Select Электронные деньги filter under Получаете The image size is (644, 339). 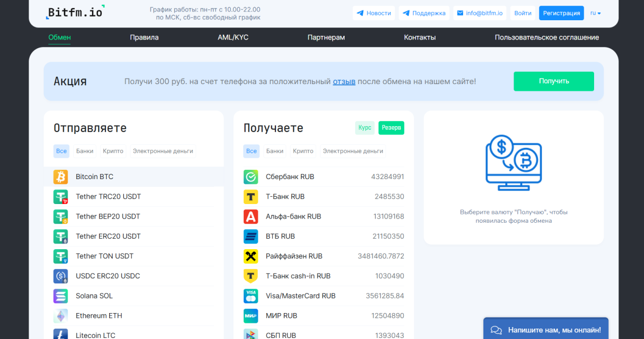tap(353, 151)
